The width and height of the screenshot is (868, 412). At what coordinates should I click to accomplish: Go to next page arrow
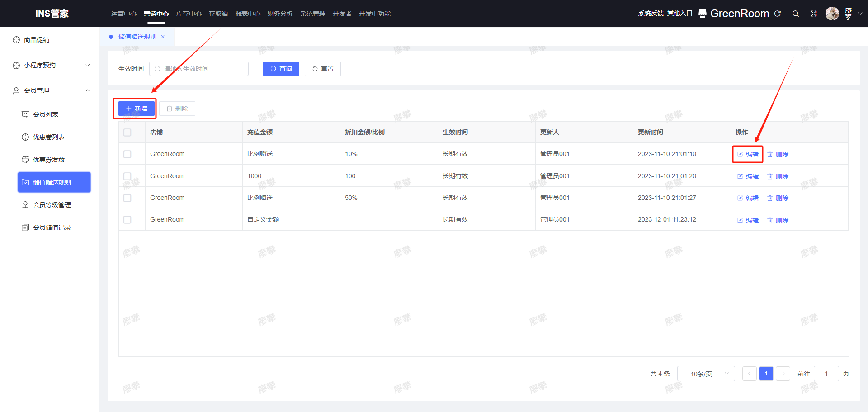[x=783, y=374]
